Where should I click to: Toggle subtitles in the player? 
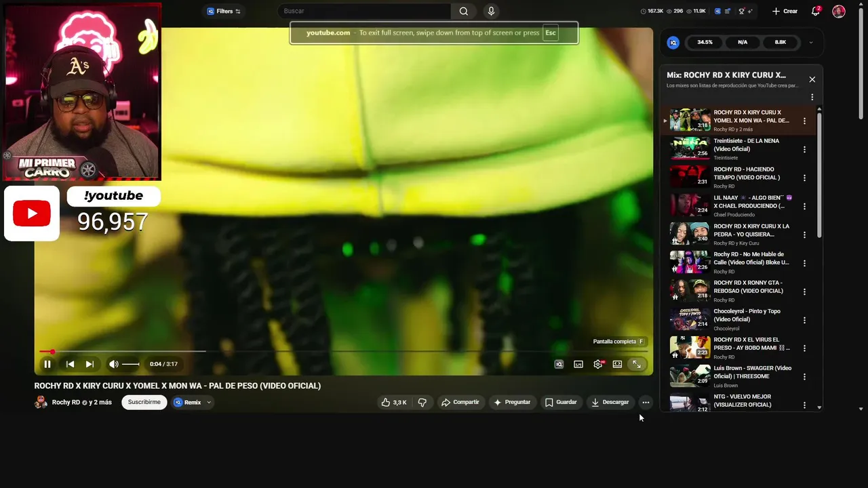point(578,364)
